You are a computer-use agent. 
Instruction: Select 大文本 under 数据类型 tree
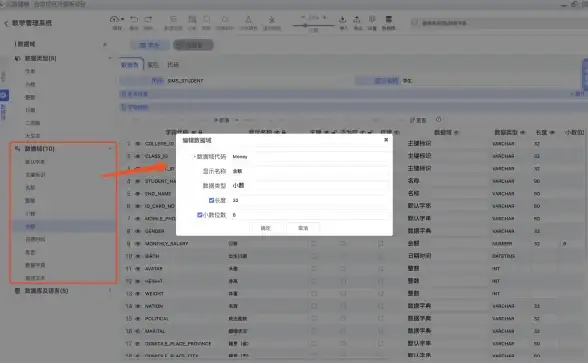coord(32,136)
